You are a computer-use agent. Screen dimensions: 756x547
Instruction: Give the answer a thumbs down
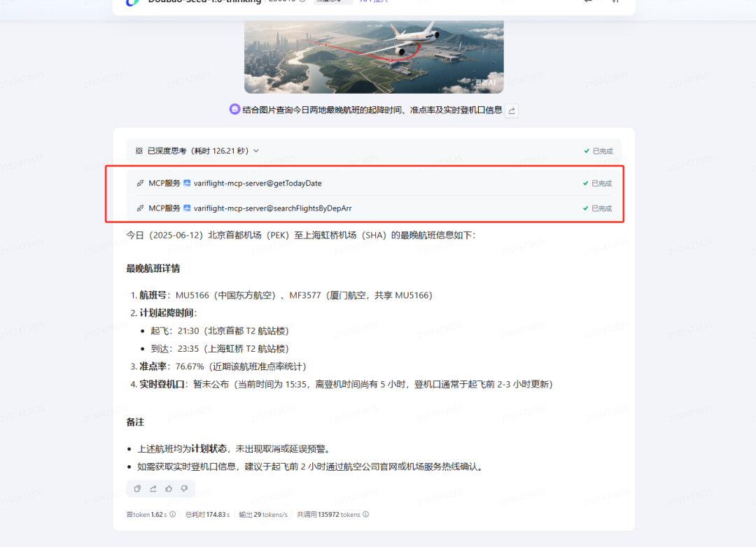click(x=184, y=489)
